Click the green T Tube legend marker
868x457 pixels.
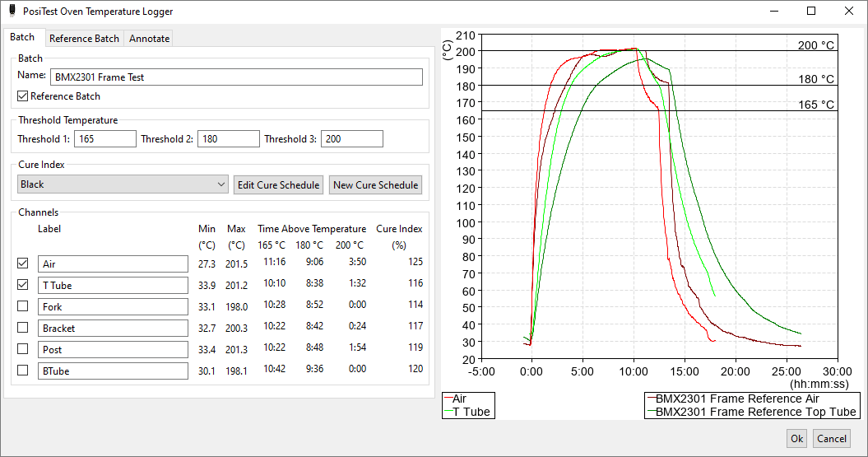click(448, 413)
